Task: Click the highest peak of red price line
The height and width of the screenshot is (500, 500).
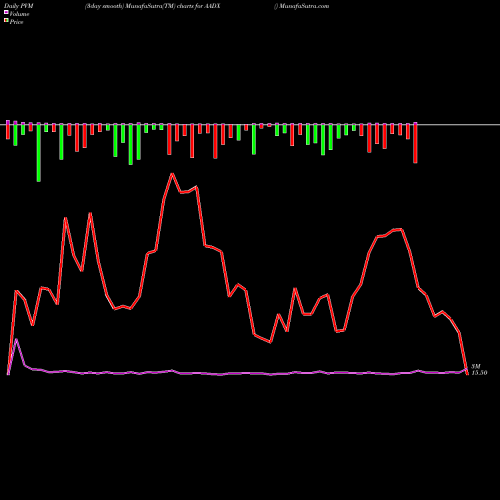Action: (172, 174)
